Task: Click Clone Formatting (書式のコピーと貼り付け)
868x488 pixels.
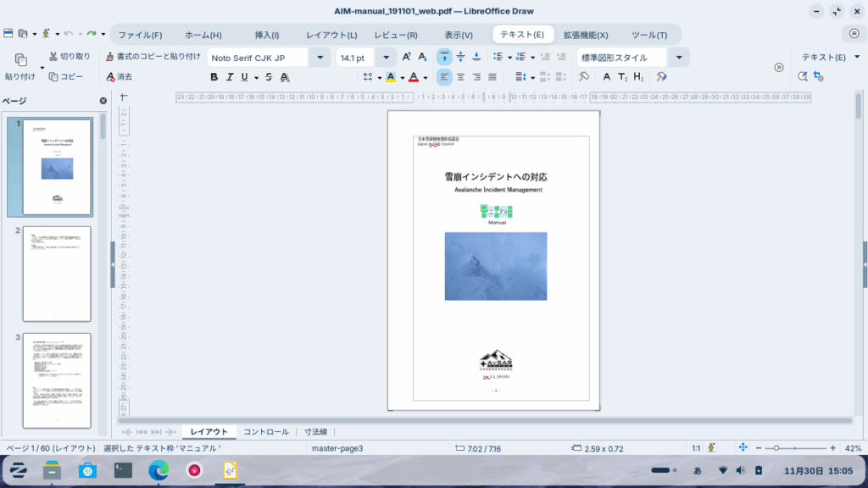Action: [x=153, y=57]
